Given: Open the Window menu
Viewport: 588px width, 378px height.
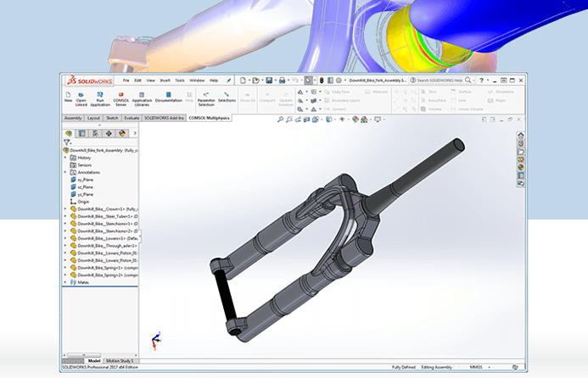Looking at the screenshot, I should click(x=197, y=81).
